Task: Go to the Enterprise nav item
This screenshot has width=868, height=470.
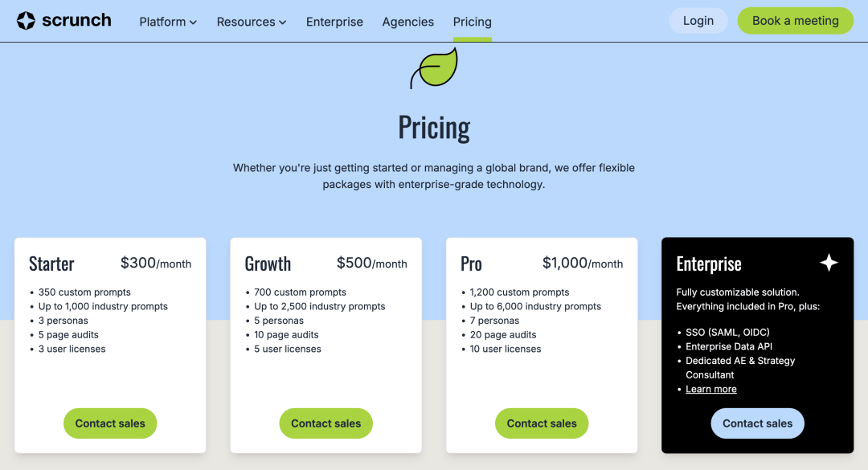Action: click(334, 22)
